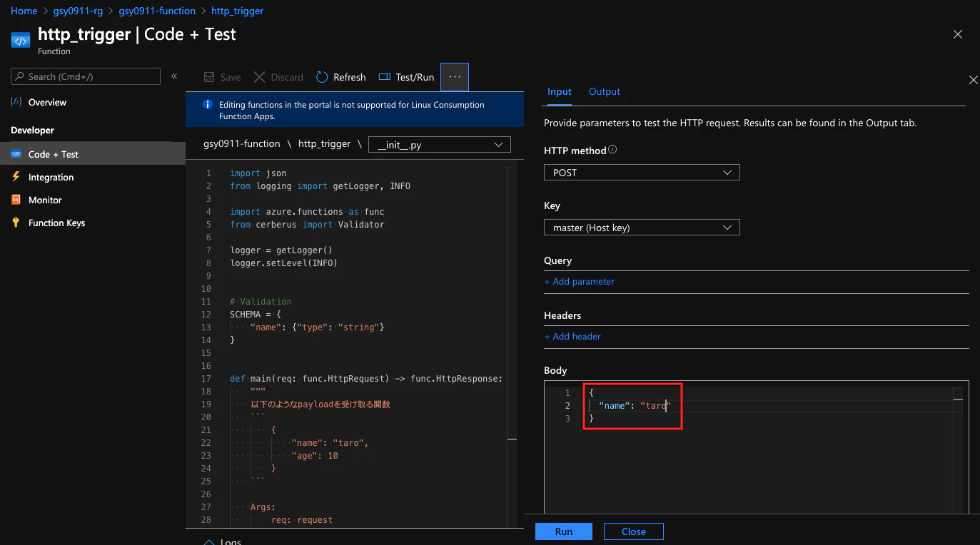The height and width of the screenshot is (545, 980).
Task: Collapse the sidebar with double-chevron icon
Action: 174,76
